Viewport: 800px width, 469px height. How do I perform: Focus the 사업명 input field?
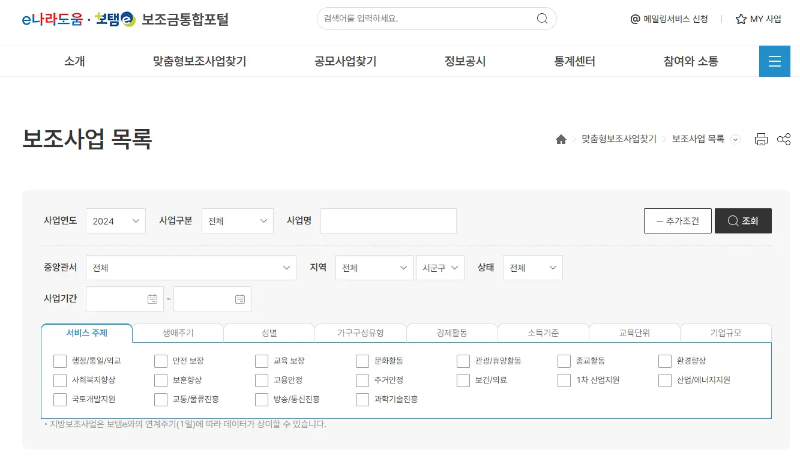click(x=388, y=221)
